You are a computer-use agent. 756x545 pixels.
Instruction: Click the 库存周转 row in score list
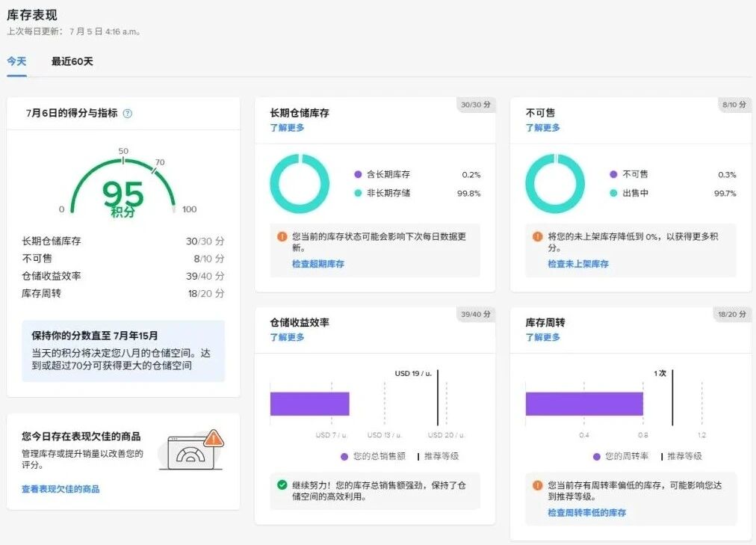123,293
